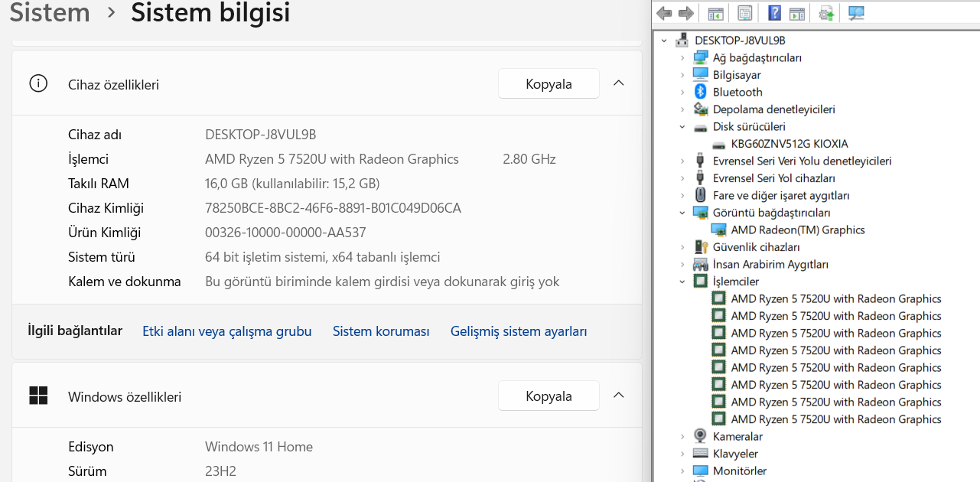Collapse the Cihaz özellikleri section chevron

tap(619, 83)
